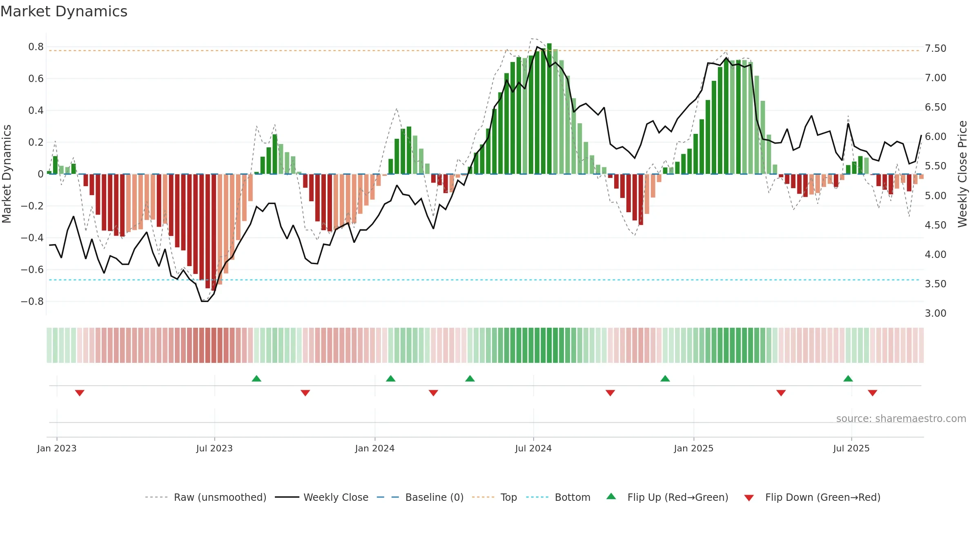Click the red Flip Down legend triangle icon
The image size is (980, 551).
tap(749, 498)
